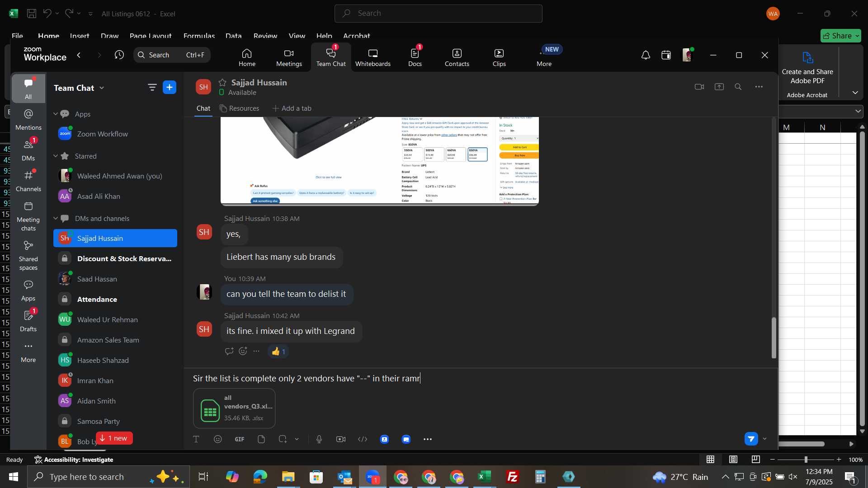Open the emoji picker in composer
Screen dimensions: 868x488
pos(218,439)
